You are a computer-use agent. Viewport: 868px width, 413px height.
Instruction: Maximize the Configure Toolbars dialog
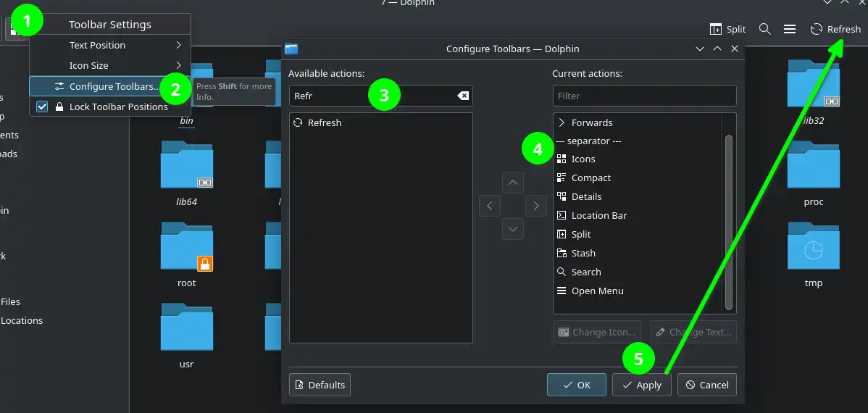pyautogui.click(x=717, y=49)
